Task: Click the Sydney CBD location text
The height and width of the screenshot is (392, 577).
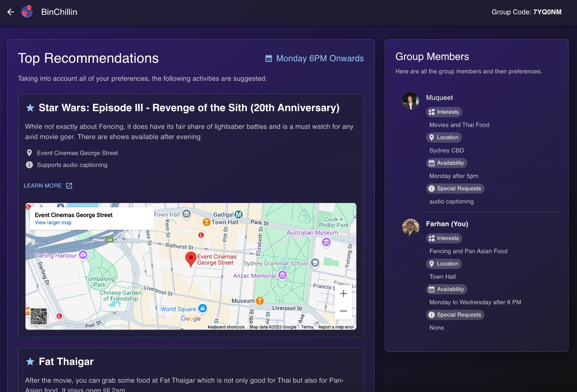Action: point(447,150)
